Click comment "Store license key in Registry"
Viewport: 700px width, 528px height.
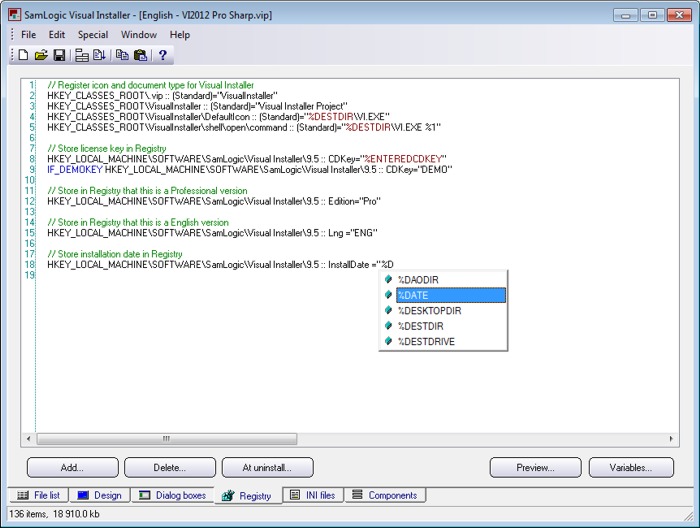(107, 149)
